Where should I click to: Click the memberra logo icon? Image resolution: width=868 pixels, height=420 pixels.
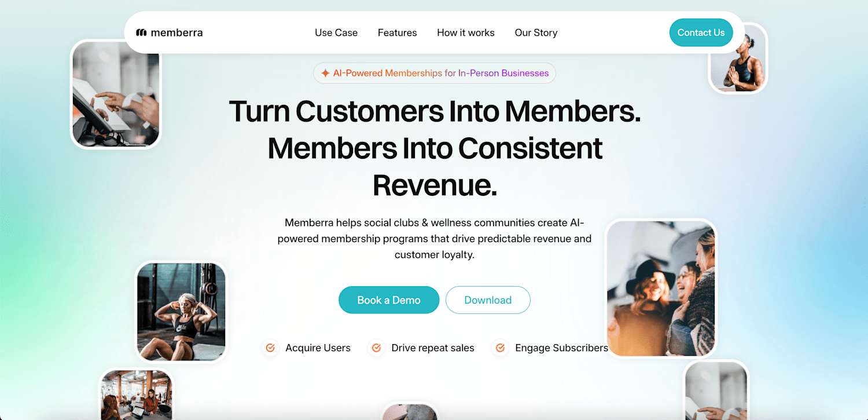tap(141, 32)
